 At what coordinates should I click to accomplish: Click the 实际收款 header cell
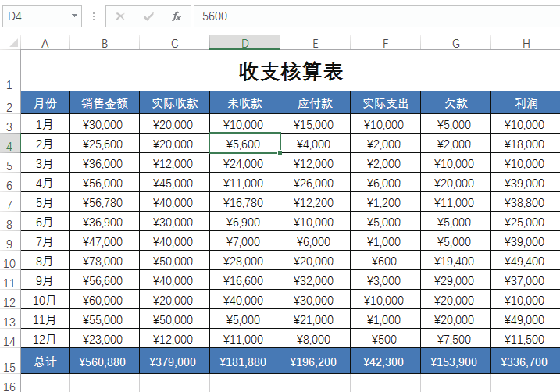tap(175, 103)
